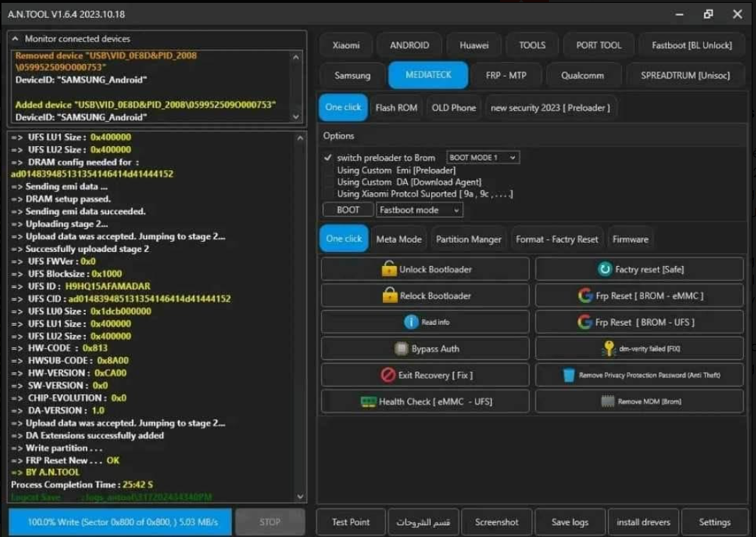This screenshot has height=537, width=756.
Task: Switch to the Qualcomm tab
Action: [x=582, y=75]
